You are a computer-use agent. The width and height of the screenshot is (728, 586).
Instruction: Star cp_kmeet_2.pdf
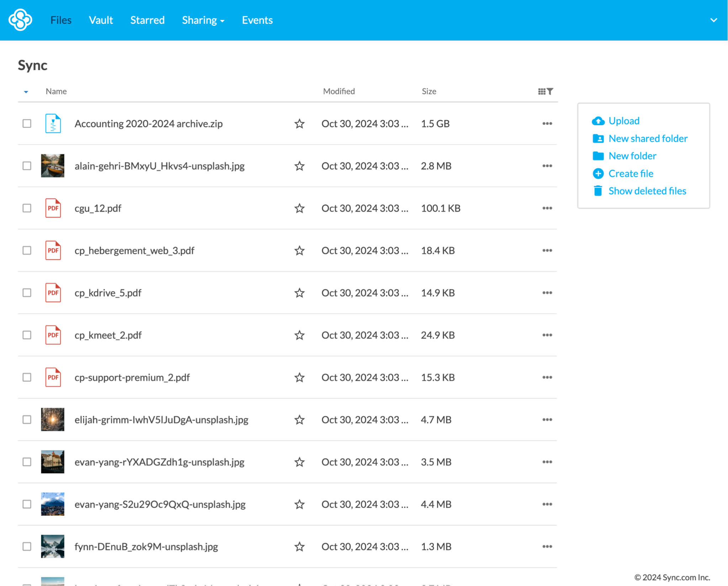[299, 335]
